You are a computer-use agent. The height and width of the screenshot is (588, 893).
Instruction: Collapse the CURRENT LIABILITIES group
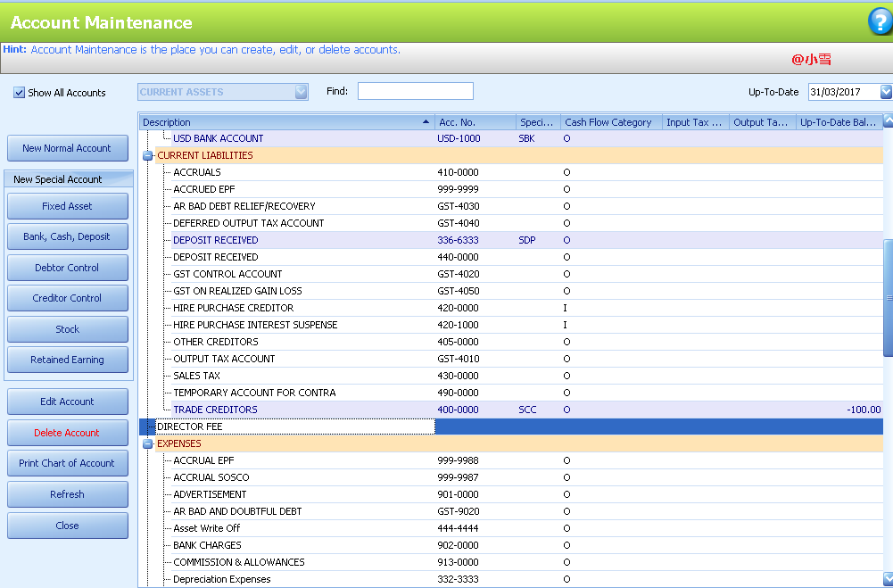coord(146,155)
